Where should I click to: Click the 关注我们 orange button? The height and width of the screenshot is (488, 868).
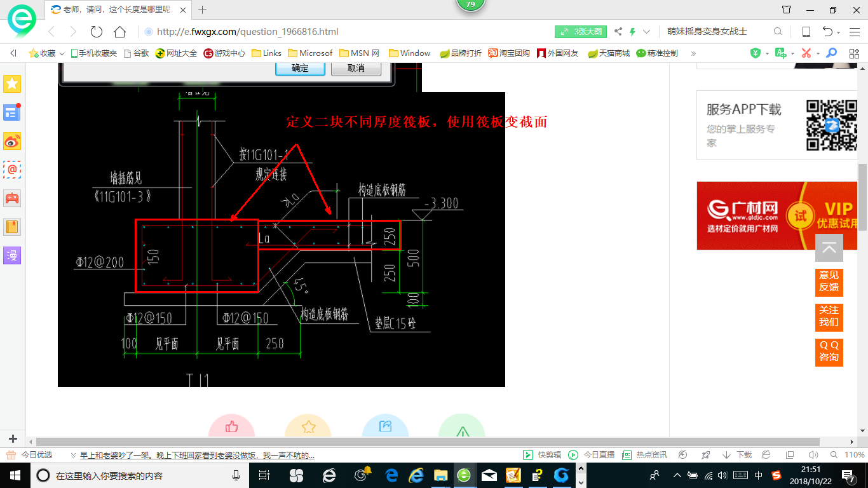(x=829, y=316)
